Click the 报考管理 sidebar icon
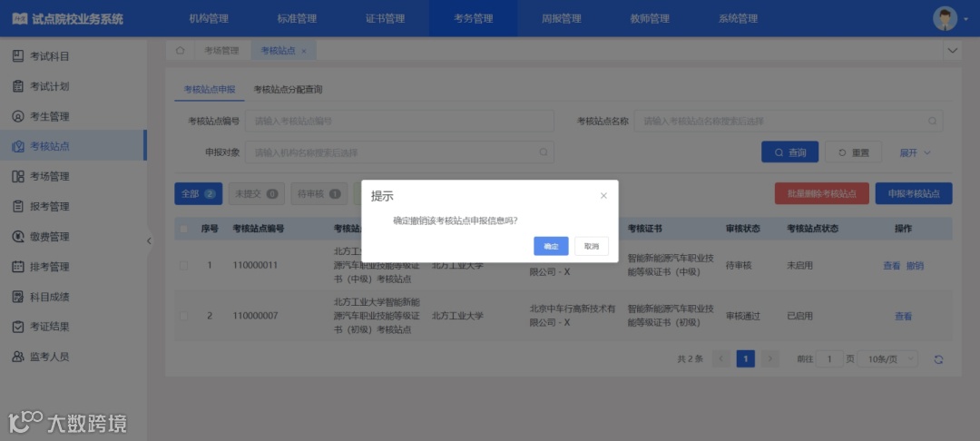Viewport: 980px width, 441px height. click(18, 206)
